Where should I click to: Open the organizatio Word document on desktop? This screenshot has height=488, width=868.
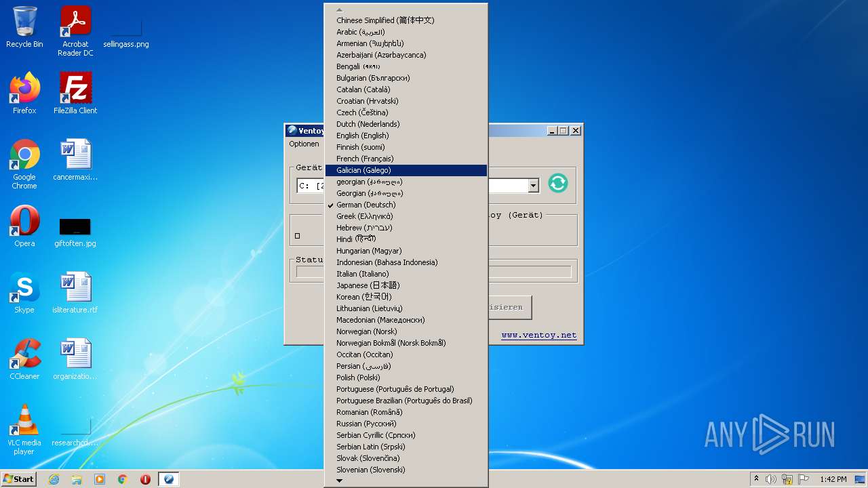click(75, 359)
